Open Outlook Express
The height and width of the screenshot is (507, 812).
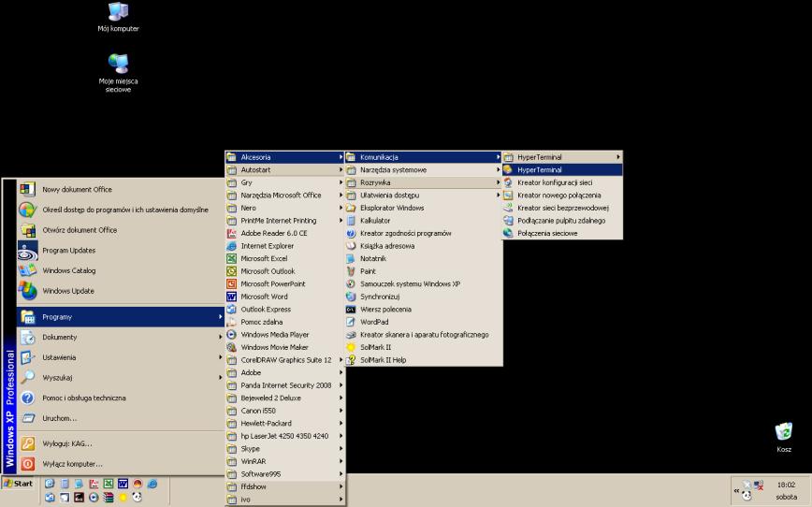point(284,310)
